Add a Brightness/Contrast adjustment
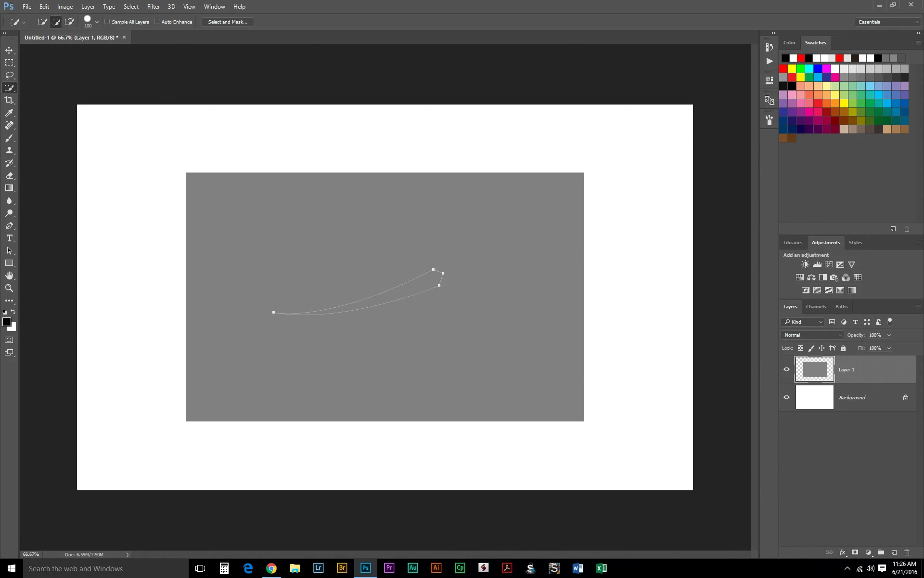The height and width of the screenshot is (578, 924). point(805,264)
